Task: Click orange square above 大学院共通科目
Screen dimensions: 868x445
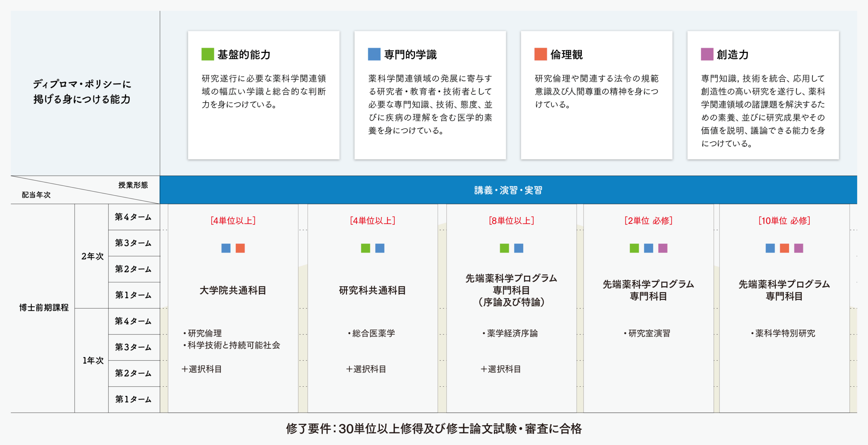Action: point(240,248)
